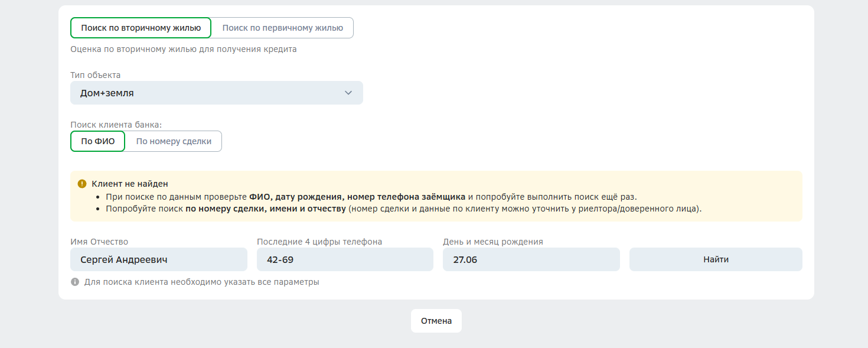Click the "Поиск клиента банка:" label
Screen dimensions: 868x348
[116, 125]
